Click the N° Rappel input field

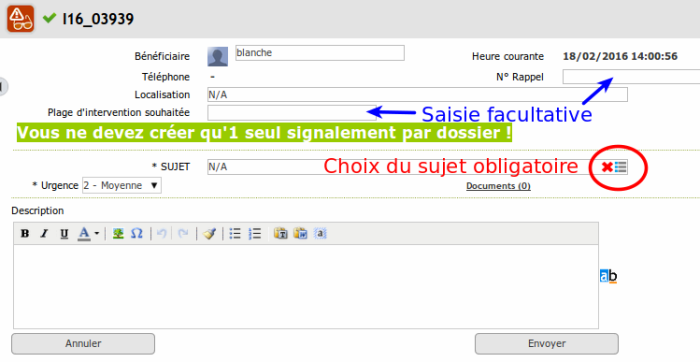(x=631, y=76)
